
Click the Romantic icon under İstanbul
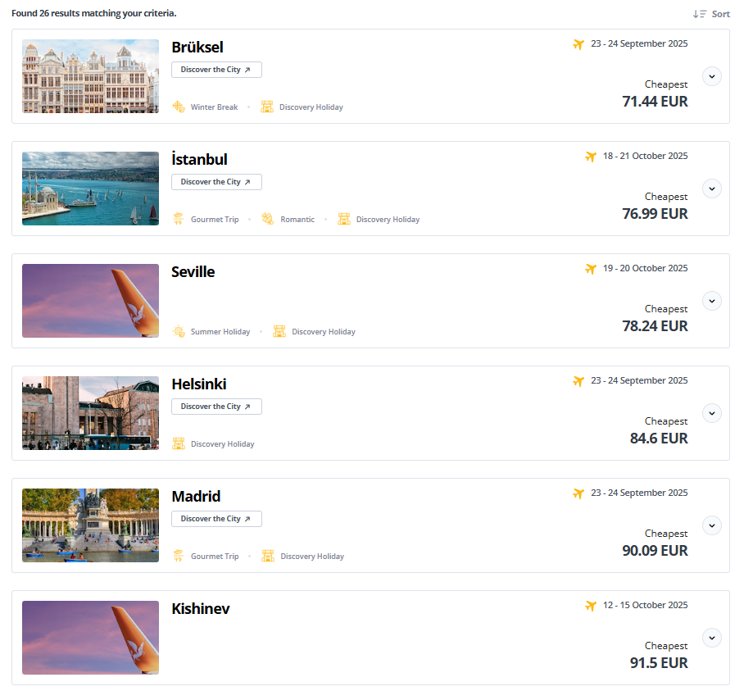268,219
